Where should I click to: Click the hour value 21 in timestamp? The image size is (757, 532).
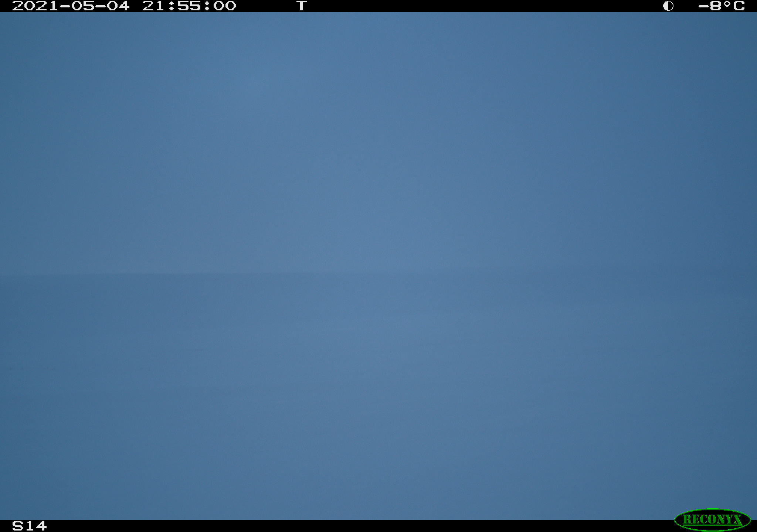(153, 6)
